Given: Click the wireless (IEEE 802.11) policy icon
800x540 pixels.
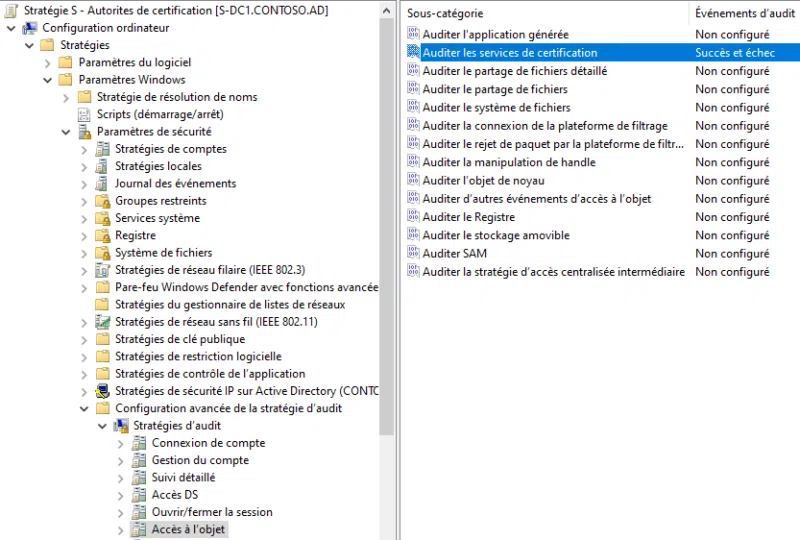Looking at the screenshot, I should click(103, 322).
